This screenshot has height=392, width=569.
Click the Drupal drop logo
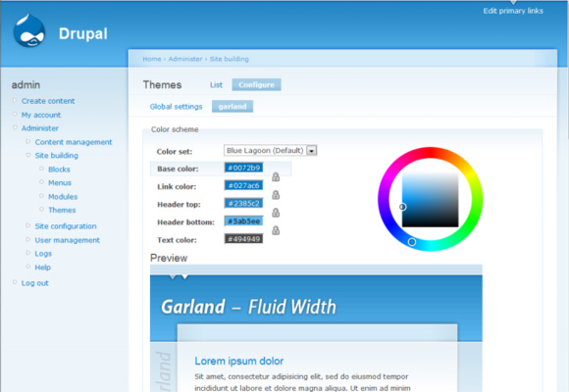(29, 30)
